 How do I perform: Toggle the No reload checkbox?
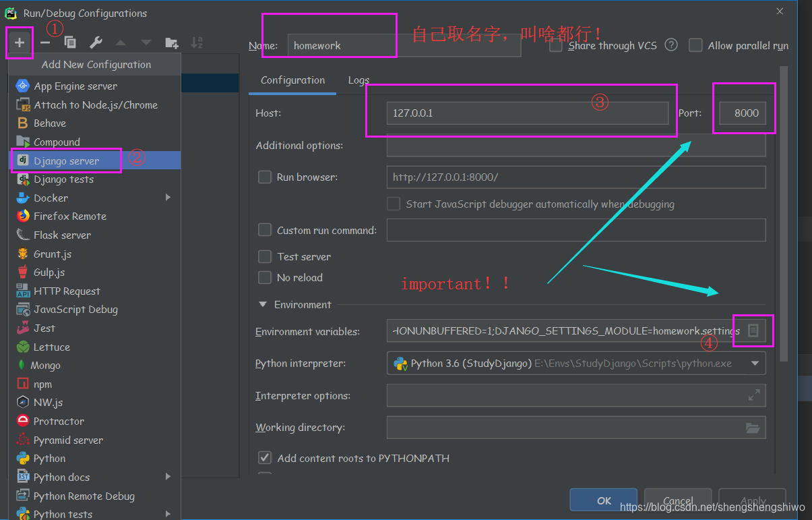coord(265,277)
